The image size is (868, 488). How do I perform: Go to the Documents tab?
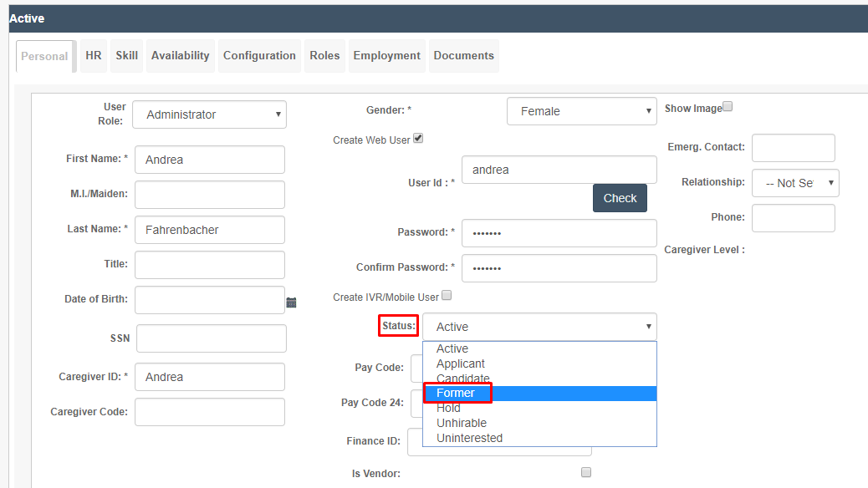pyautogui.click(x=464, y=56)
